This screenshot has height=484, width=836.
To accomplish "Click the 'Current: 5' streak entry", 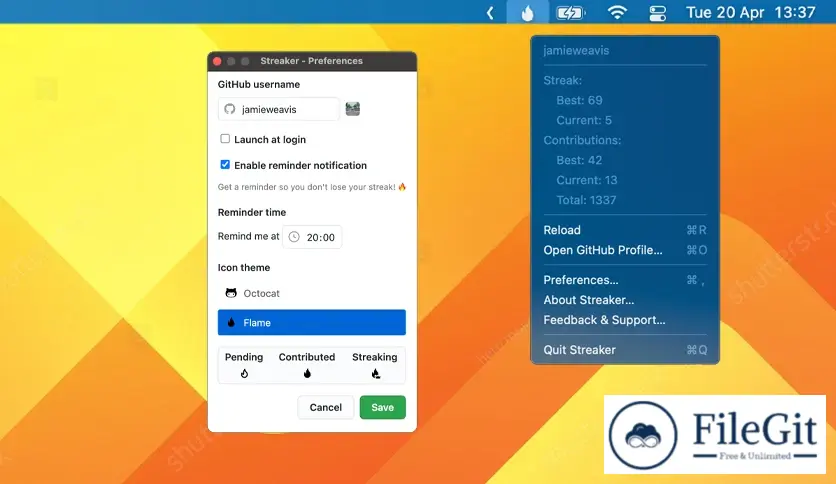I will (x=584, y=120).
